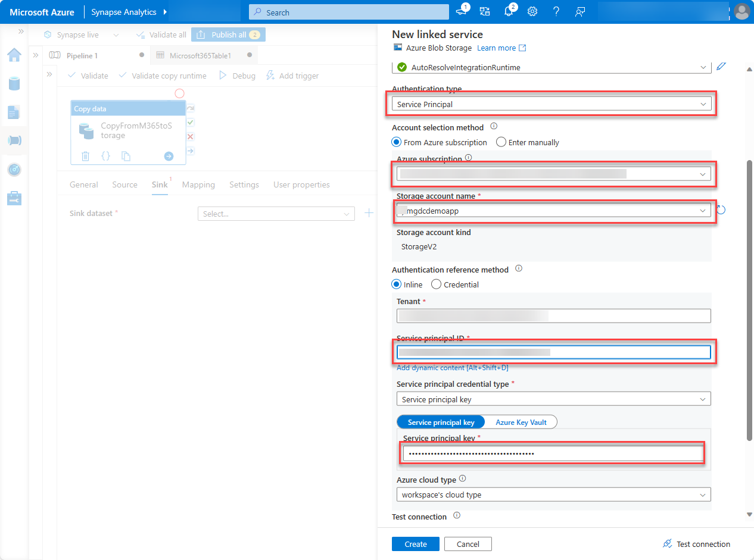This screenshot has width=754, height=560.
Task: Open the Home hub in Synapse Studio
Action: pos(14,55)
